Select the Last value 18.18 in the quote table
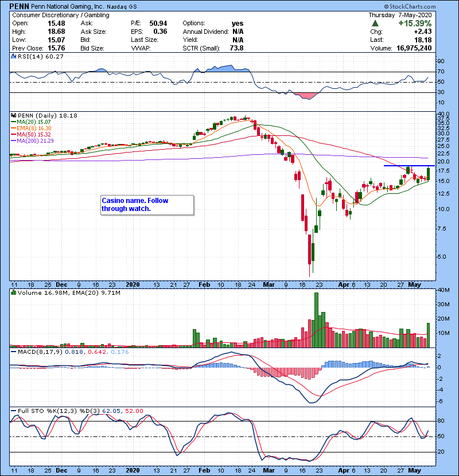Viewport: 459px width, 476px height. (423, 40)
